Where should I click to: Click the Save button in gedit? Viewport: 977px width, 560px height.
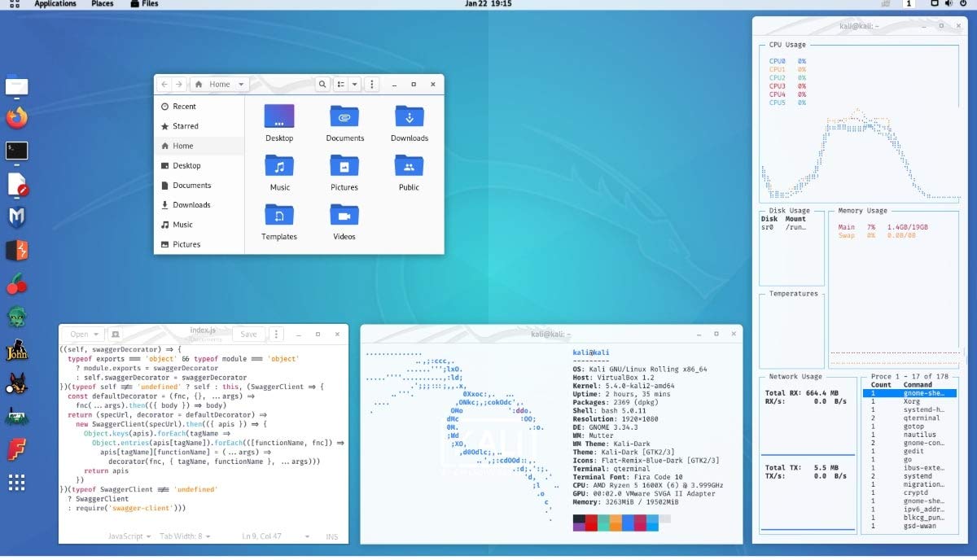pyautogui.click(x=248, y=335)
